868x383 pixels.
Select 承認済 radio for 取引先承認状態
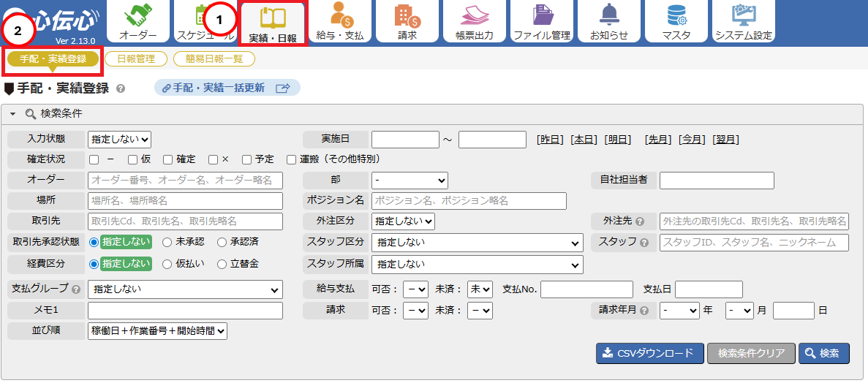[x=222, y=243]
